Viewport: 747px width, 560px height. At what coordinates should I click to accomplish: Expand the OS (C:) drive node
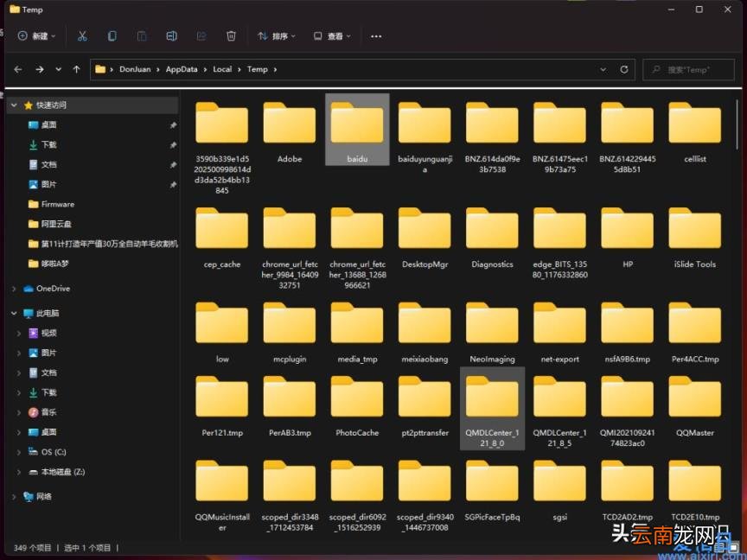coord(19,452)
